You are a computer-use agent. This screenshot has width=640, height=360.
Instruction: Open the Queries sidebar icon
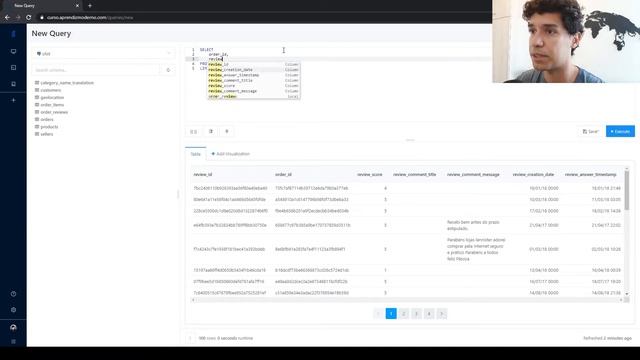[x=13, y=67]
